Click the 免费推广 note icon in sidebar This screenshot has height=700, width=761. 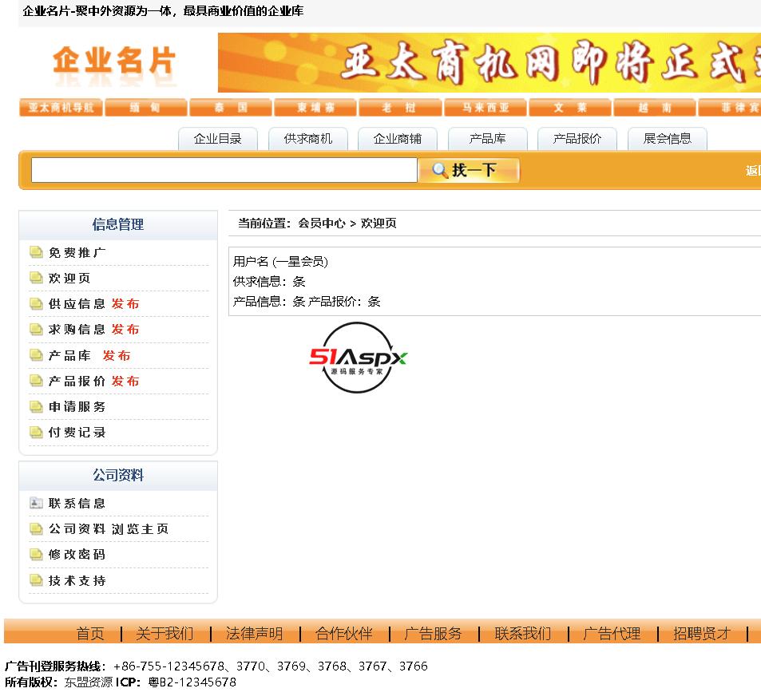click(x=36, y=252)
